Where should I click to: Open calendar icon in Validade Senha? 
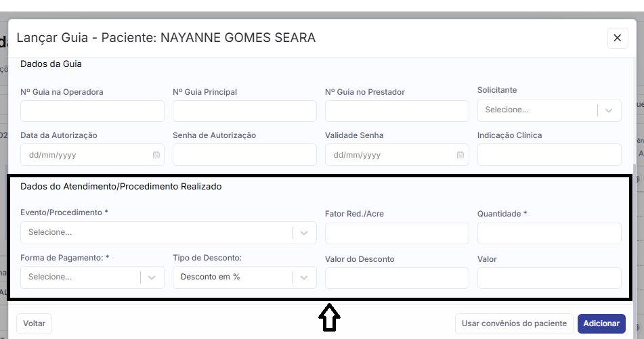(460, 155)
